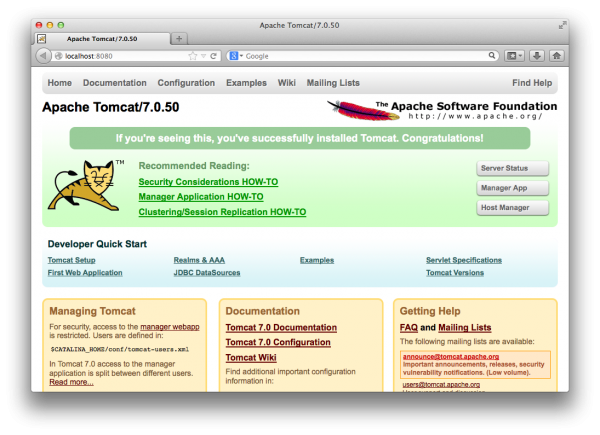Click Find Help in the navigation bar

(532, 83)
